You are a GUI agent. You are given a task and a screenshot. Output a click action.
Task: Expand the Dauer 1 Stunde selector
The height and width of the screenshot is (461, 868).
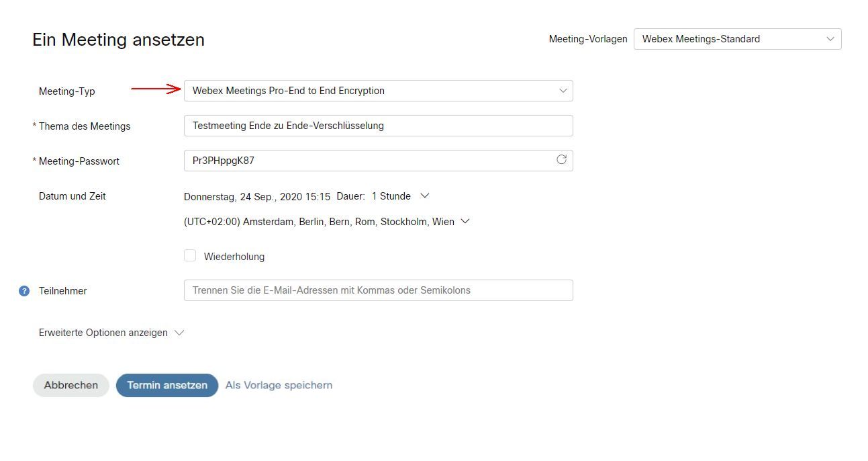(400, 196)
